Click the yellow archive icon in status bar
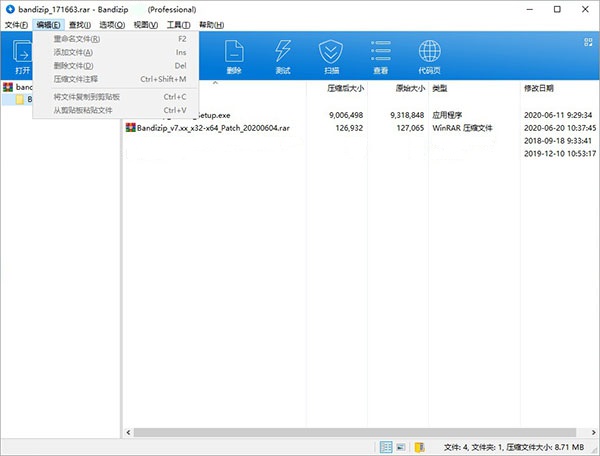The width and height of the screenshot is (600, 456). click(419, 447)
